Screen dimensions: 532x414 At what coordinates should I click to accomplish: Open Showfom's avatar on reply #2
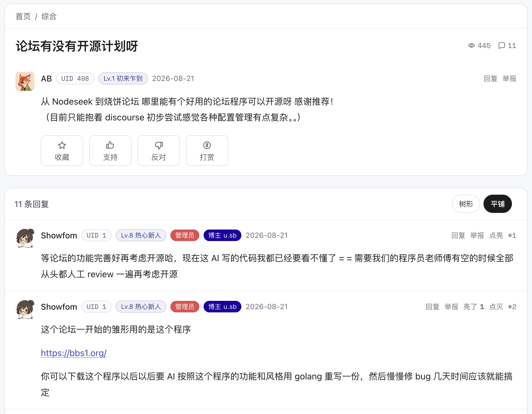click(25, 309)
